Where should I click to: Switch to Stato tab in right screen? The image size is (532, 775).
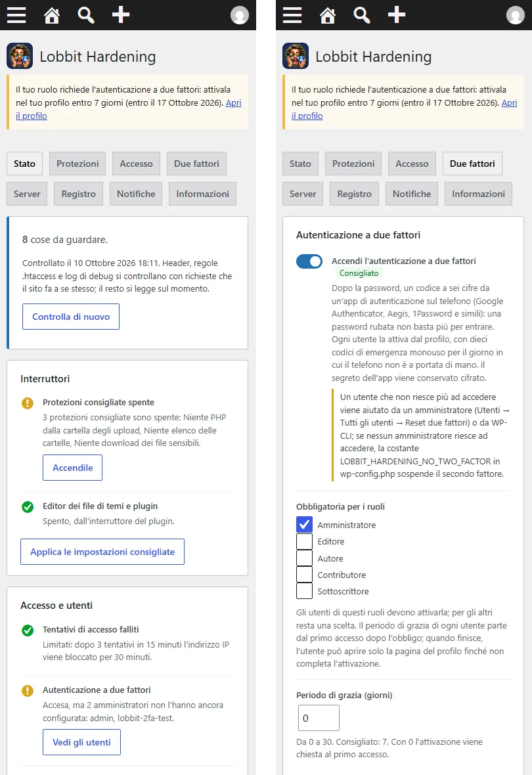click(301, 164)
